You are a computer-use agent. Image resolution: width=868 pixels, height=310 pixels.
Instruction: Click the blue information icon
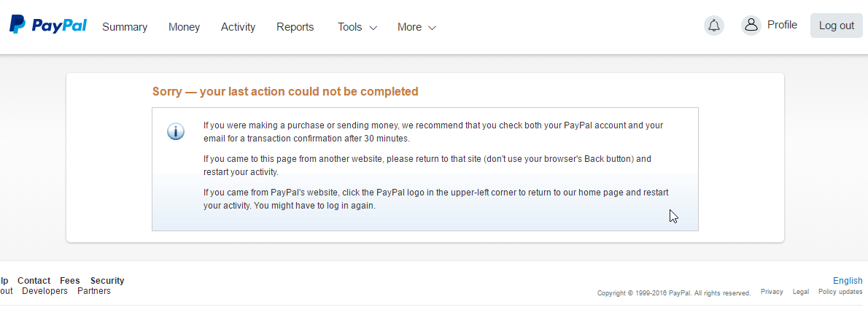[176, 131]
